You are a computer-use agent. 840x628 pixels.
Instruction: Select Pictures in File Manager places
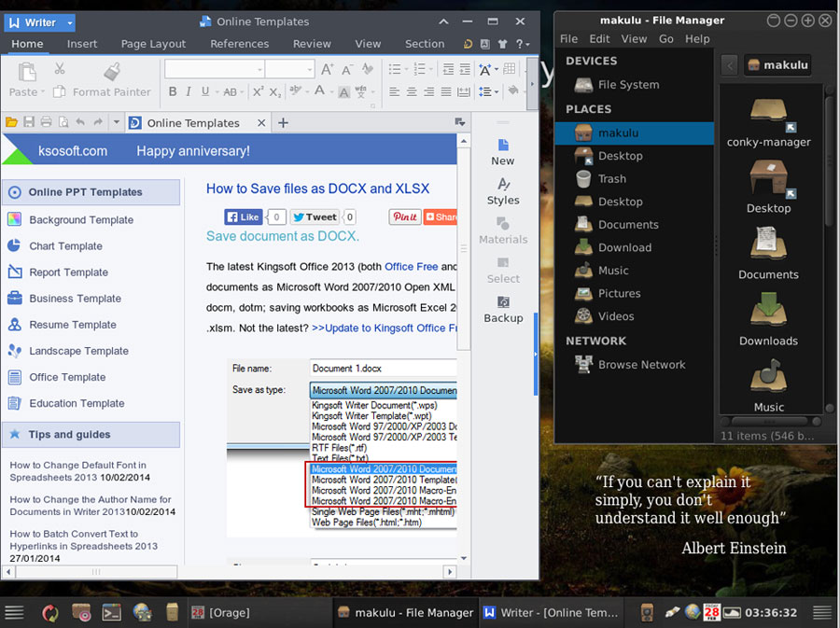(634, 293)
